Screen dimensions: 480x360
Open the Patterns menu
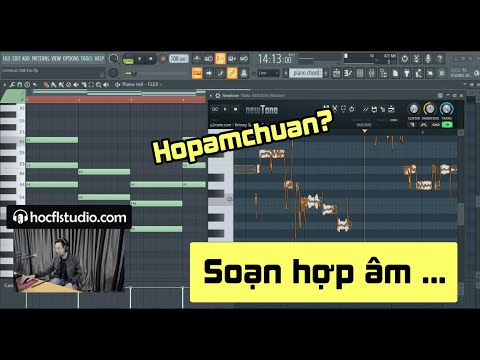point(40,59)
